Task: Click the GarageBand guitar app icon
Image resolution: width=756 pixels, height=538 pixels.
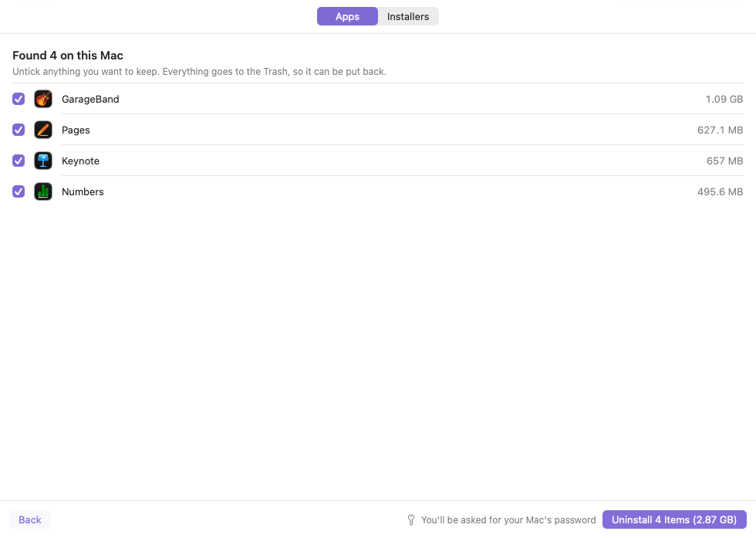Action: point(43,99)
